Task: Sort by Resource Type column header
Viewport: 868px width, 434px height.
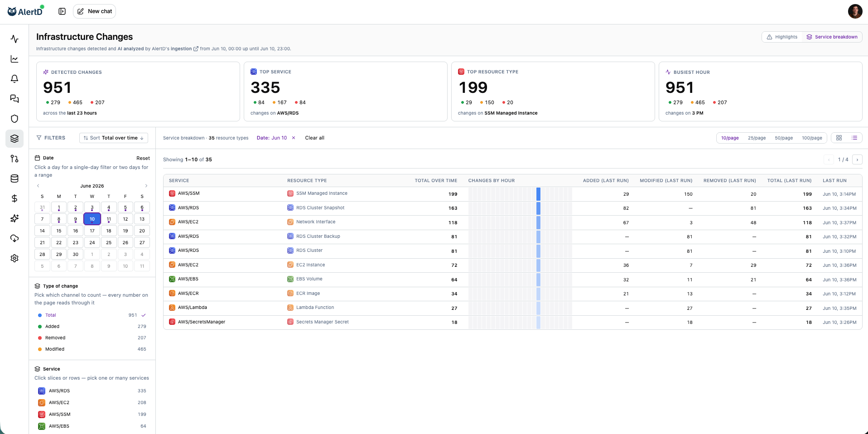Action: pyautogui.click(x=307, y=181)
